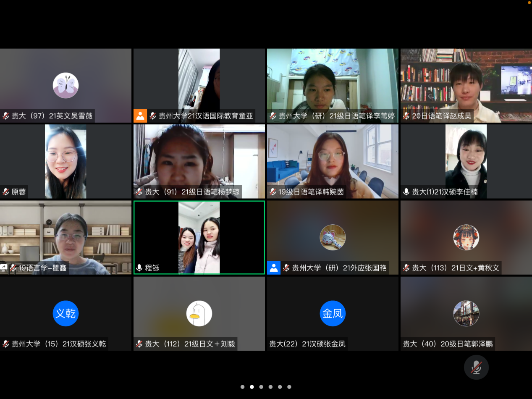Image resolution: width=532 pixels, height=399 pixels.
Task: Click muted mic icon beside 21汉硕张义乾
Action: pos(6,344)
